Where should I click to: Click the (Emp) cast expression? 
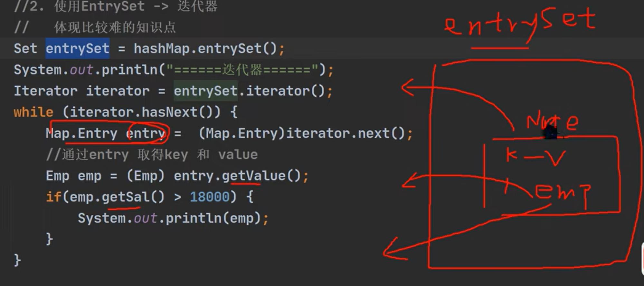(x=146, y=176)
